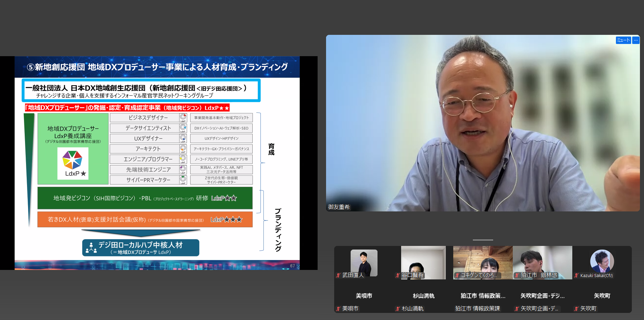Click the badge icon next to ビジネスデザイナー
Viewport: 644px width, 320px height.
tap(183, 118)
